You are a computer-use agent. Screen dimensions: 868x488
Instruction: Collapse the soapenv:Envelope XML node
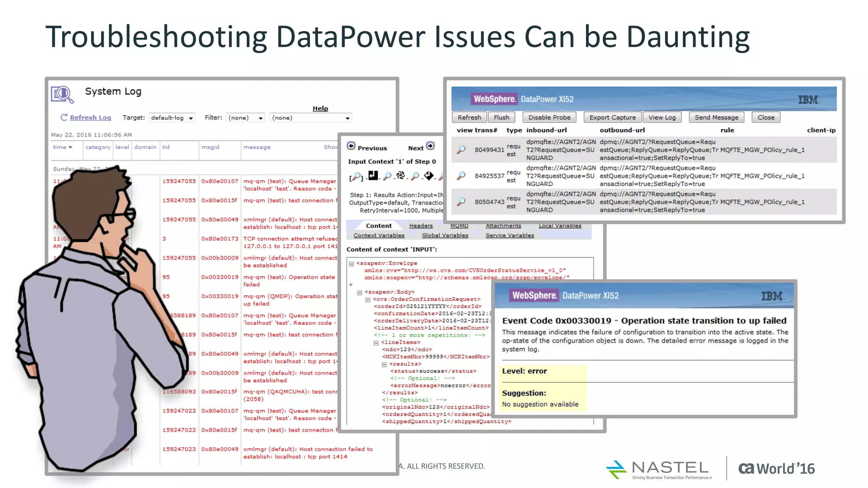(x=351, y=264)
